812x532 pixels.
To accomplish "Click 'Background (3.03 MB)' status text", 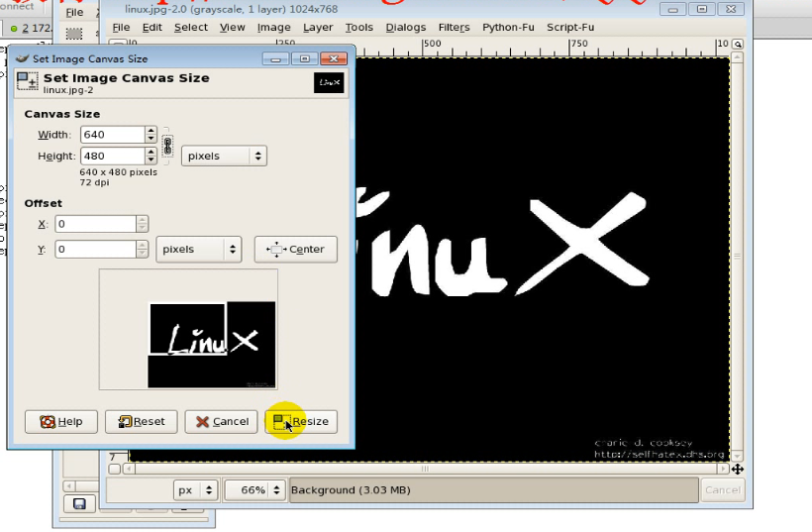I will tap(351, 490).
